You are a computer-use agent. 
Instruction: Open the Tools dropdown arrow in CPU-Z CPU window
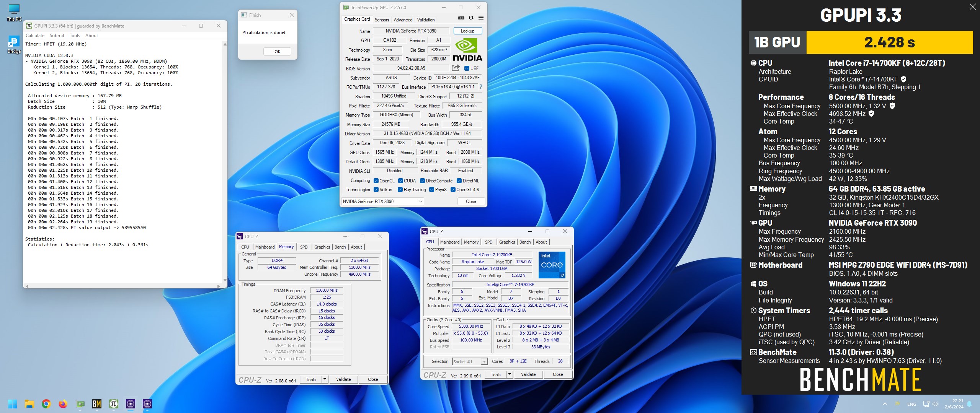point(510,374)
